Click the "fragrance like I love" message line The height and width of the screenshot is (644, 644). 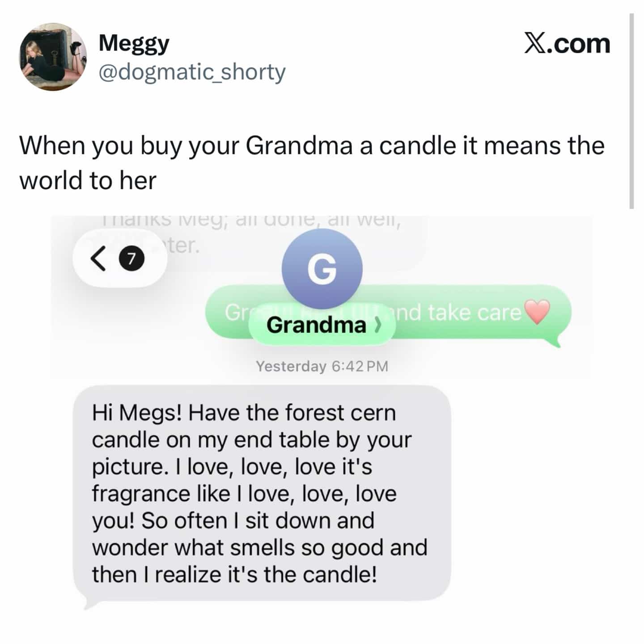244,494
